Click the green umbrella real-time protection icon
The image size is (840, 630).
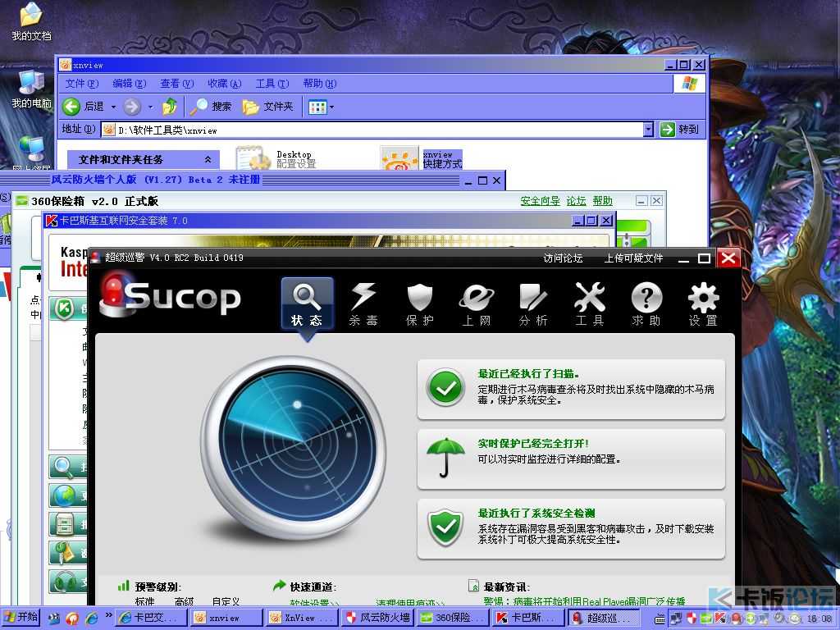(445, 457)
